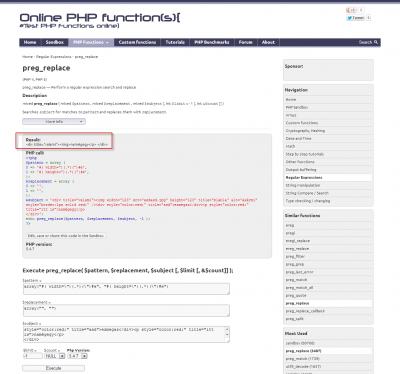This screenshot has width=400, height=374.
Task: Open the $count NULL dropdown
Action: (55, 356)
